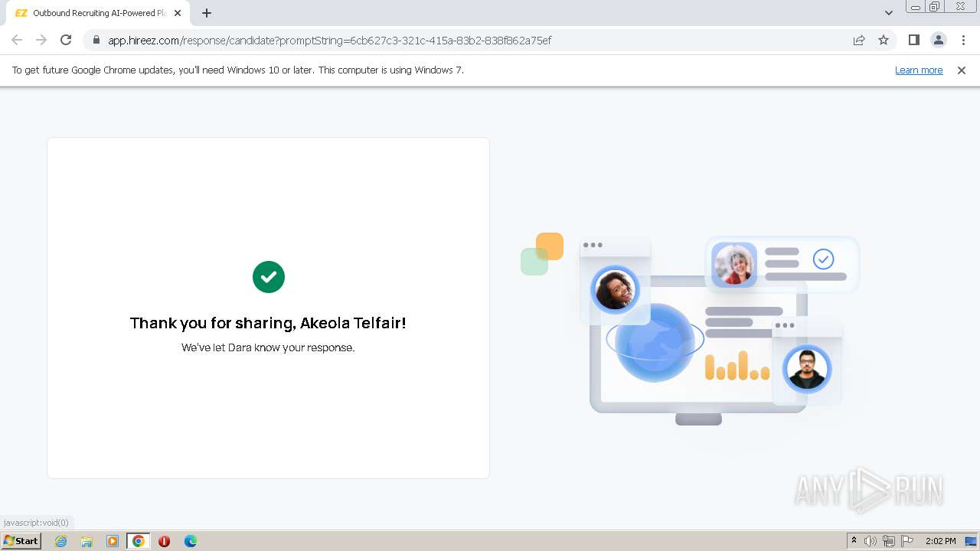Viewport: 980px width, 551px height.
Task: Open a new tab with the plus button
Action: (x=207, y=13)
